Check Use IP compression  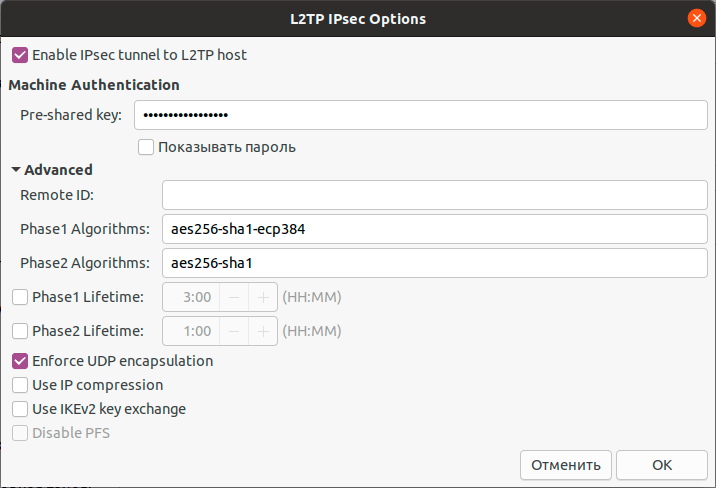click(20, 385)
